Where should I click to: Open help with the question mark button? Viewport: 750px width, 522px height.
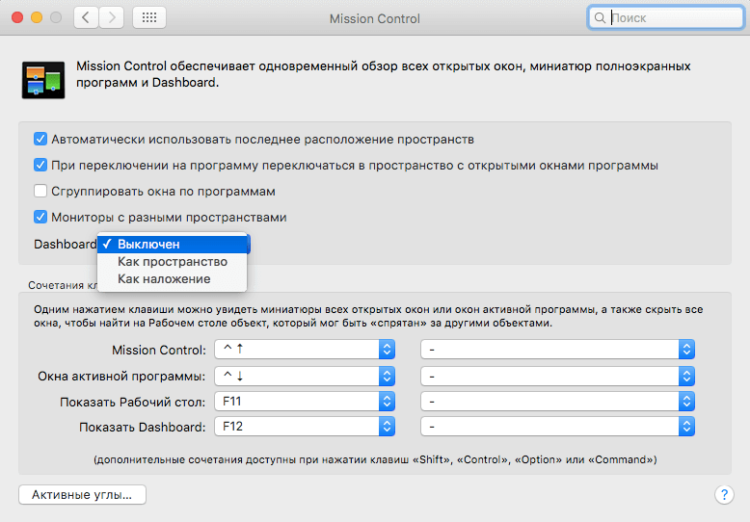724,494
